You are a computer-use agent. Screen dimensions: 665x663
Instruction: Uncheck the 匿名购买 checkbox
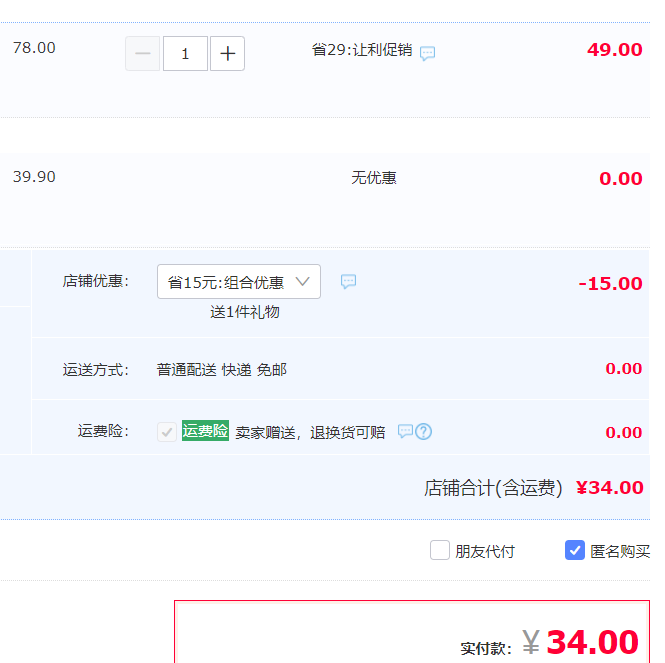pyautogui.click(x=575, y=550)
